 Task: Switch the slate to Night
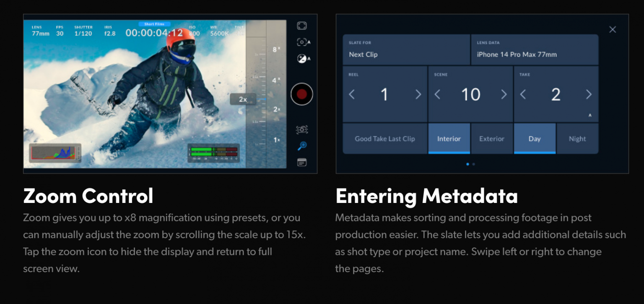(x=577, y=138)
